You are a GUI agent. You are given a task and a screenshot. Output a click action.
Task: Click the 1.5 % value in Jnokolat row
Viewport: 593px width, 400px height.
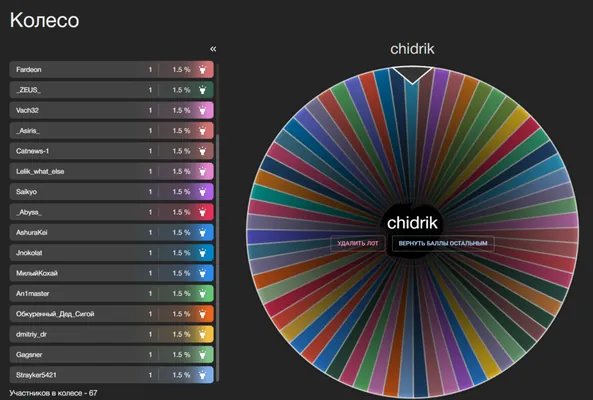click(181, 253)
